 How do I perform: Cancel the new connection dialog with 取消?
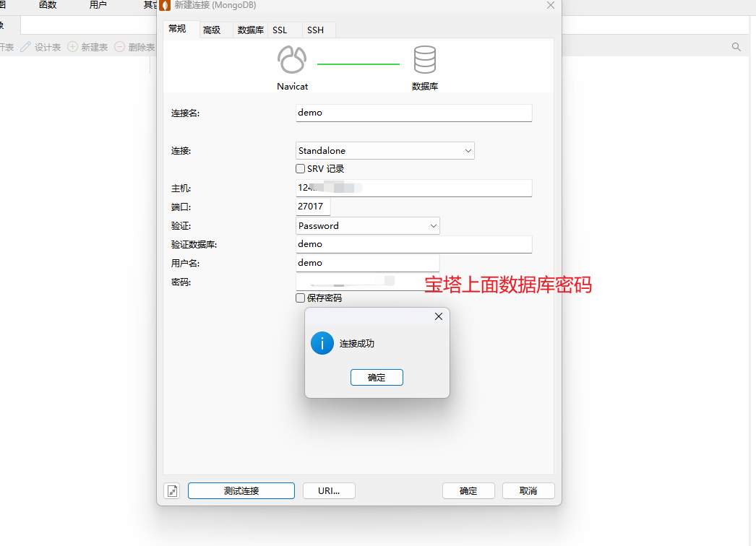pos(528,490)
